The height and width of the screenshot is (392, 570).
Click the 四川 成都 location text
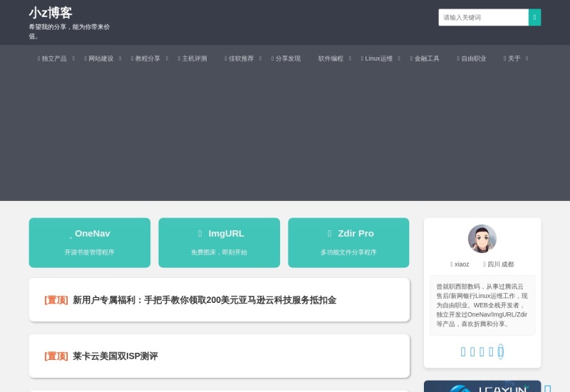(501, 264)
